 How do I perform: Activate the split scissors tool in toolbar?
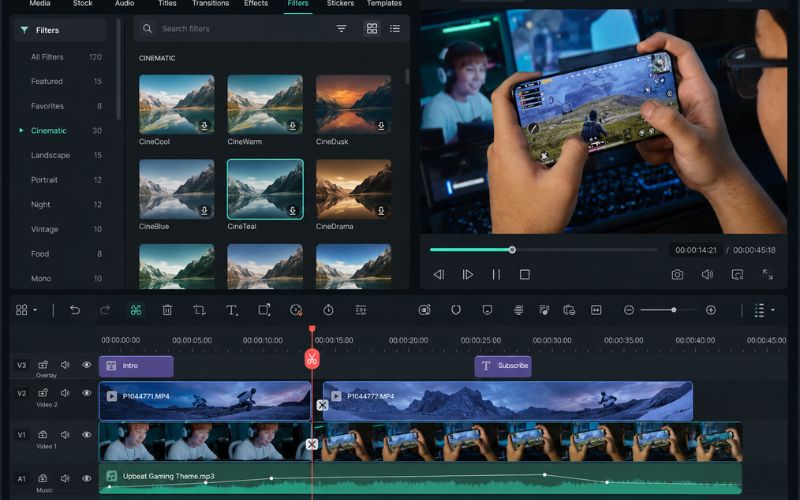(x=136, y=310)
